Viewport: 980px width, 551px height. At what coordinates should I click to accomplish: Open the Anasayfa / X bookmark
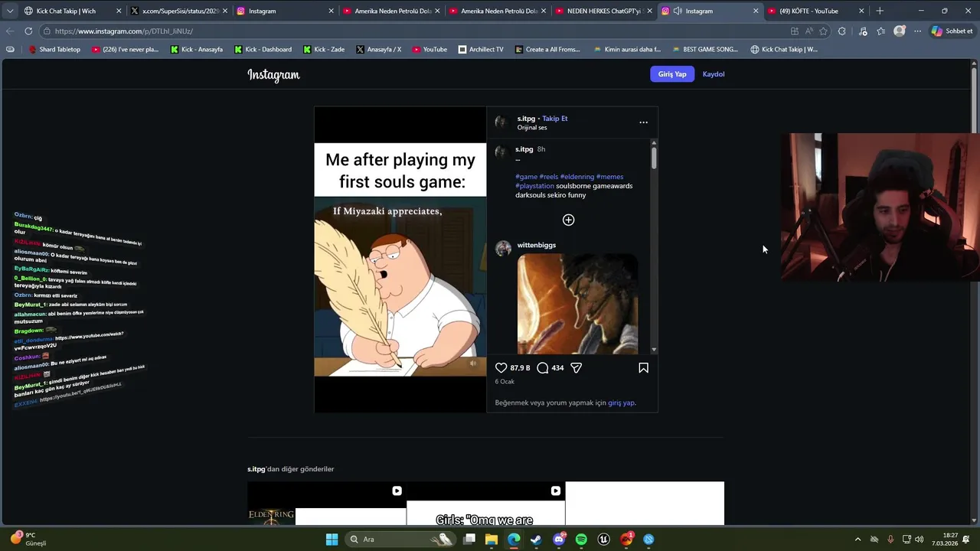coord(378,49)
